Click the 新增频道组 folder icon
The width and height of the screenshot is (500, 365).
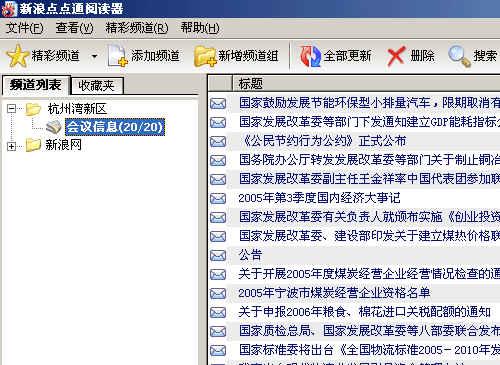pyautogui.click(x=205, y=56)
